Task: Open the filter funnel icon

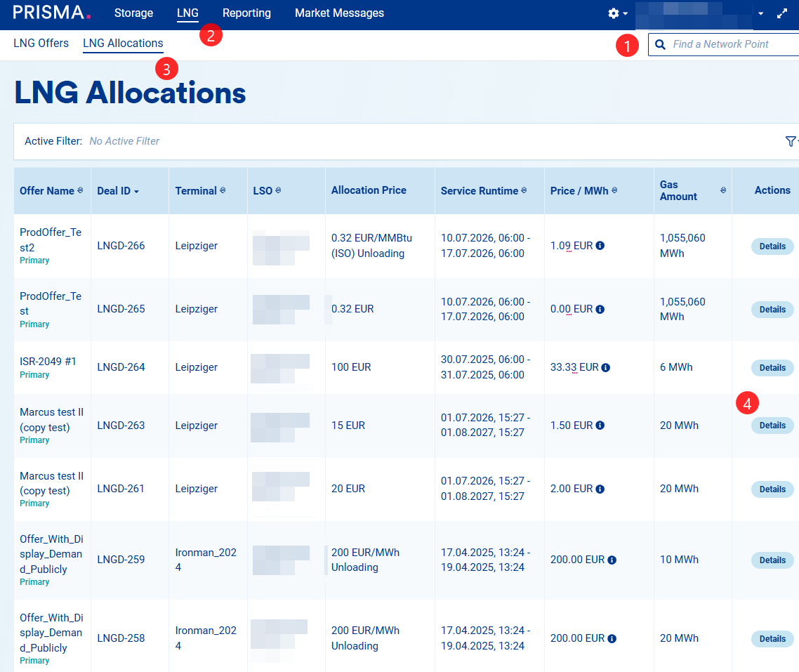Action: tap(791, 141)
